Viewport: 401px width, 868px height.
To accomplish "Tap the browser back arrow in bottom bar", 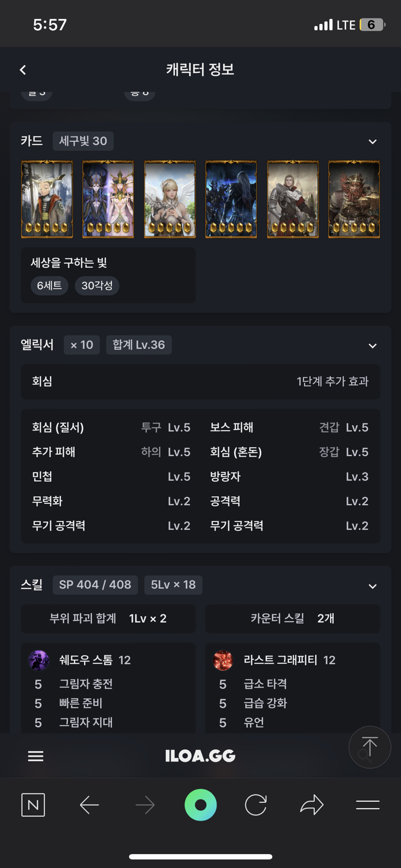I will click(x=89, y=805).
